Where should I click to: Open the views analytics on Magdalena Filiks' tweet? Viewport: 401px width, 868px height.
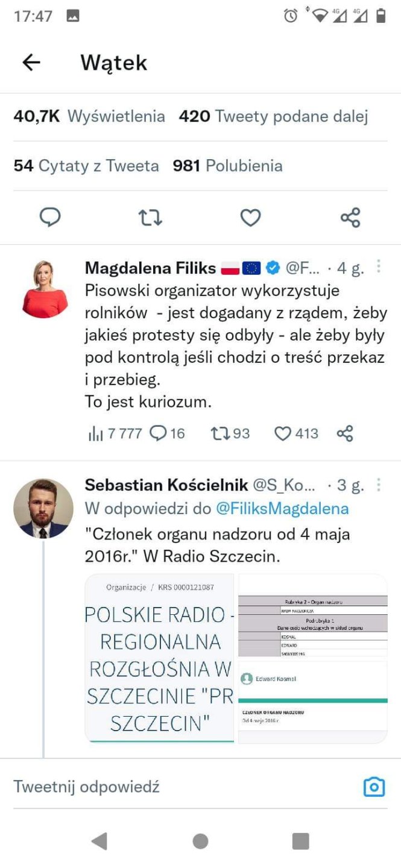point(107,433)
